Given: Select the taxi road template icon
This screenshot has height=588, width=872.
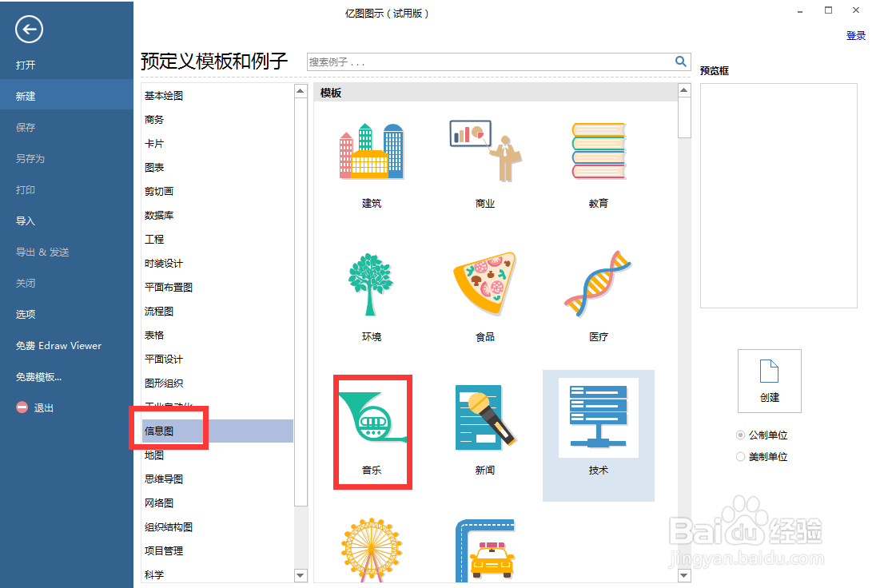Looking at the screenshot, I should (485, 550).
